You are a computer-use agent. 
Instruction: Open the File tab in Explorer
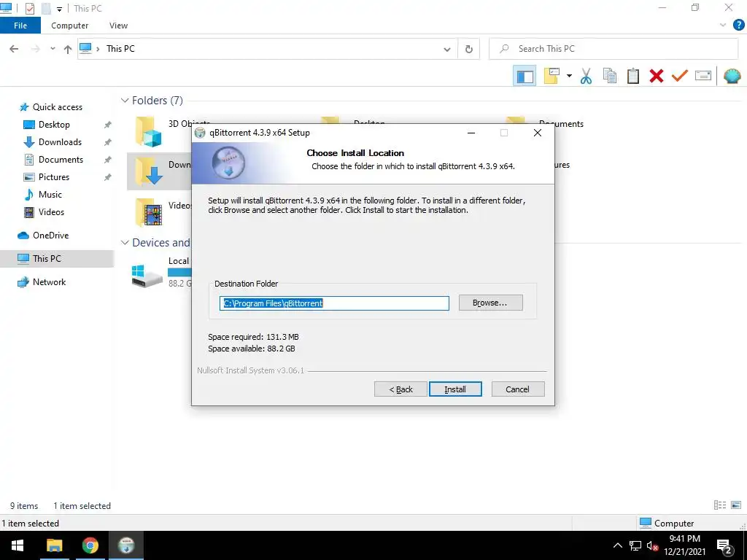tap(20, 26)
